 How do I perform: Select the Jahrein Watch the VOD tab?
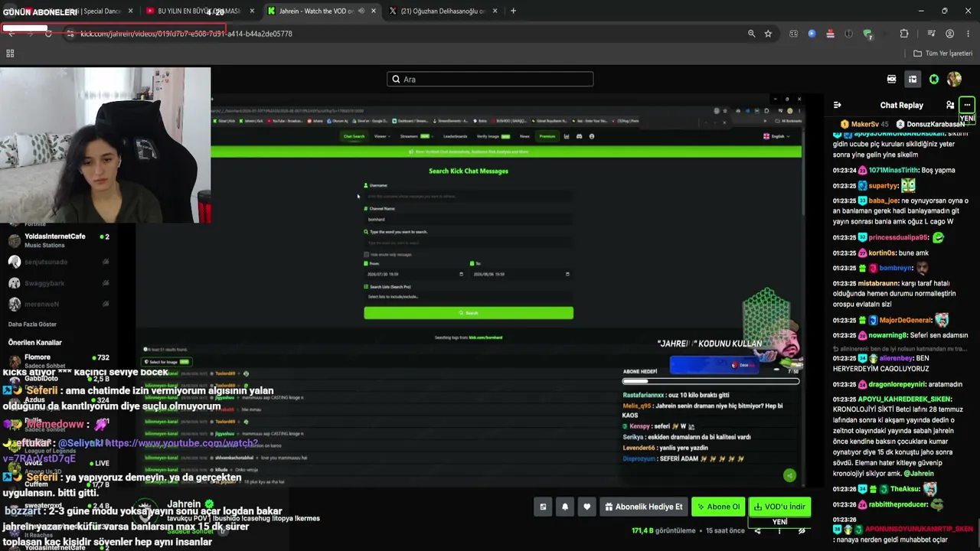320,11
